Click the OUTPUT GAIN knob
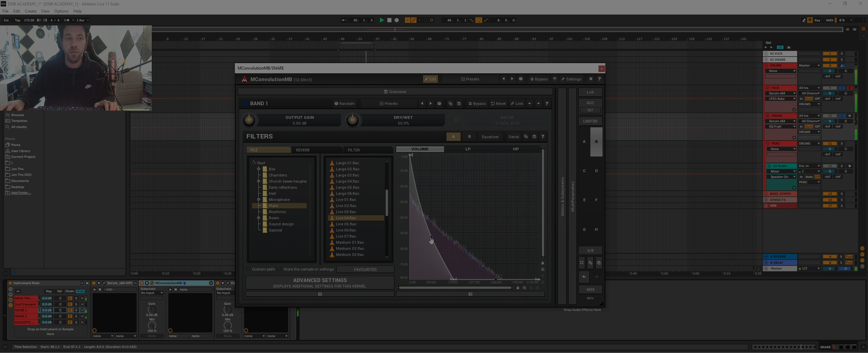 (249, 120)
